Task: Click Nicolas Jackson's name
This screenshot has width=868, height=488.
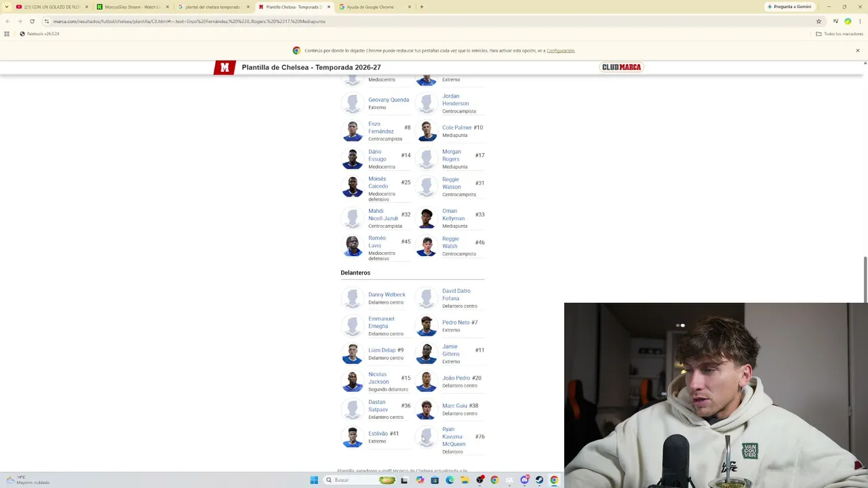Action: coord(378,378)
